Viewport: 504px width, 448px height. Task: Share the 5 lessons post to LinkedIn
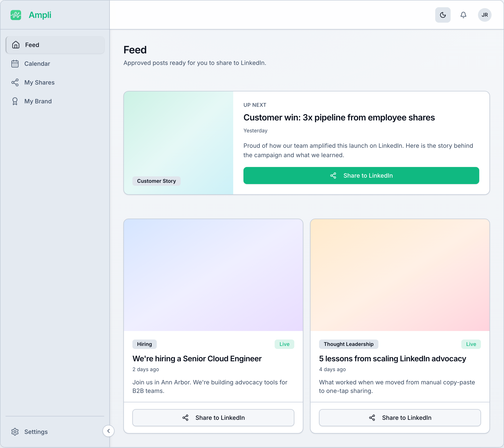tap(400, 418)
